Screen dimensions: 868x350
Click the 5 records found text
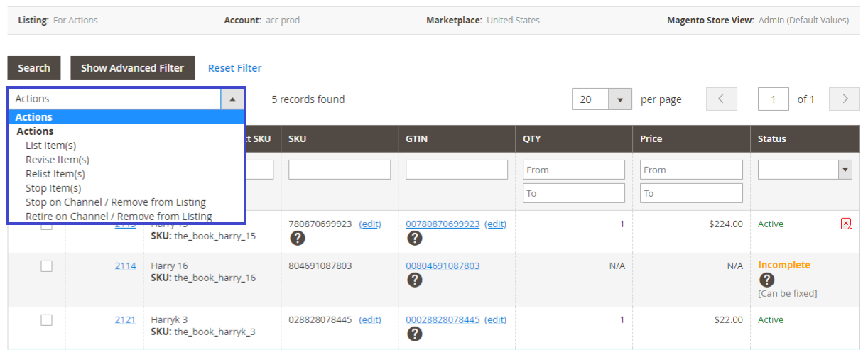pyautogui.click(x=308, y=99)
